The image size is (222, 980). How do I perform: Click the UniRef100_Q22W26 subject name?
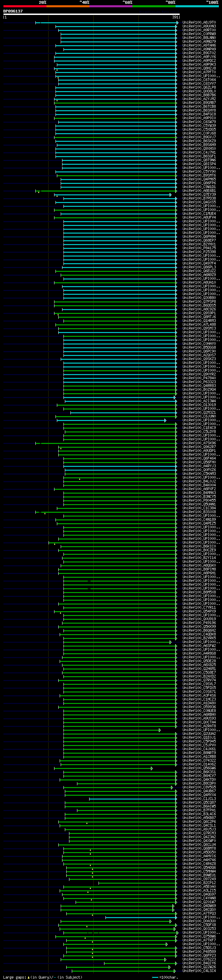(199, 967)
